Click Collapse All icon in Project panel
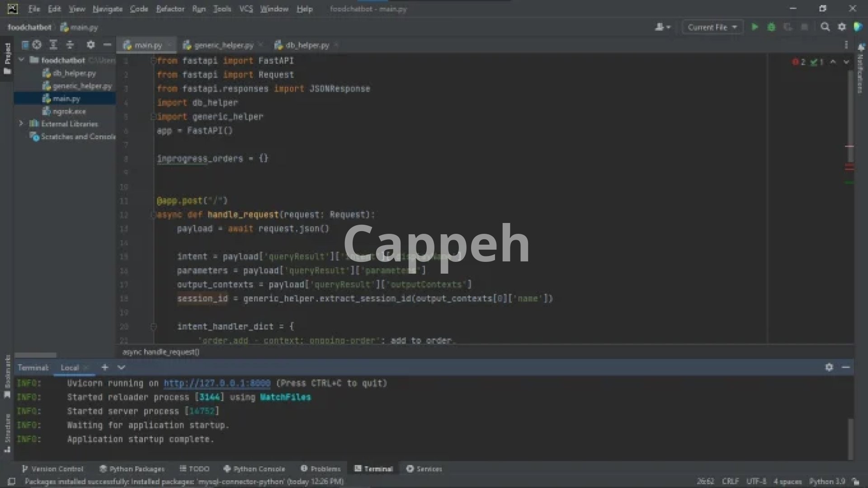The image size is (868, 488). click(70, 45)
